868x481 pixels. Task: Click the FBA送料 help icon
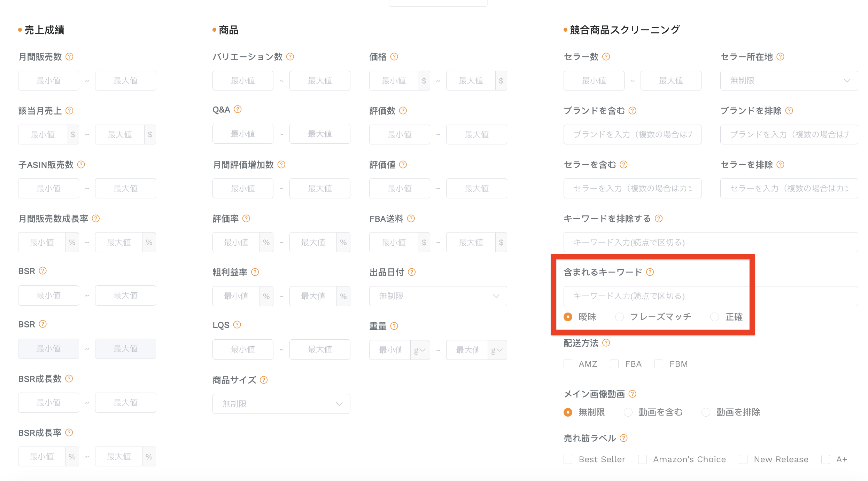coord(411,218)
